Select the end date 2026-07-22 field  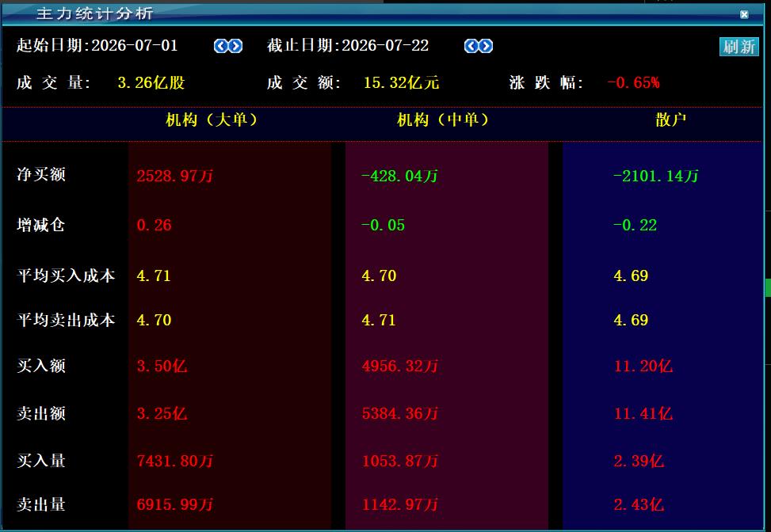tap(385, 46)
